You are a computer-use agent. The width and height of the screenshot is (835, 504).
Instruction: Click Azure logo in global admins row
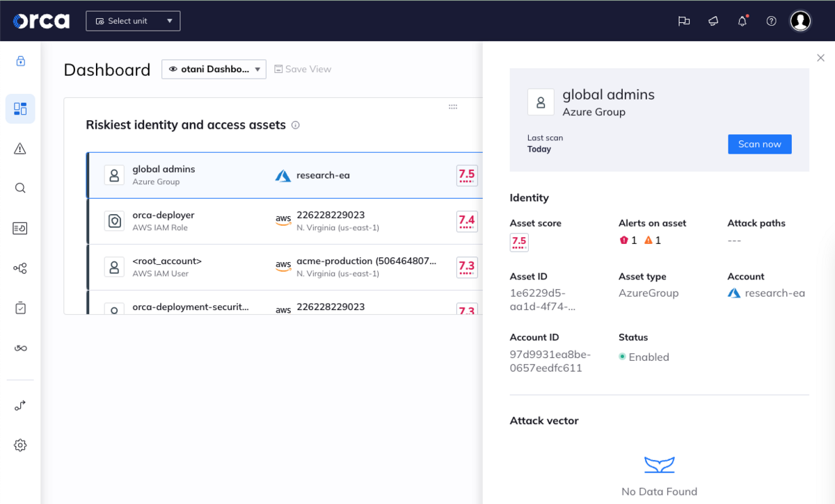[283, 175]
